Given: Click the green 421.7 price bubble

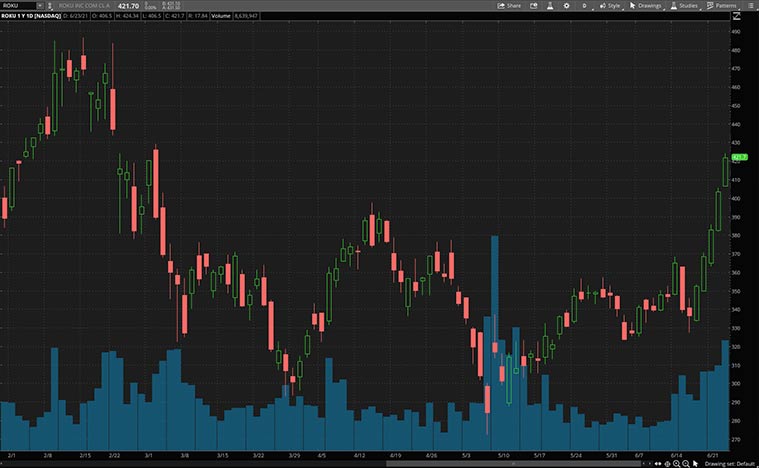Looking at the screenshot, I should pos(739,157).
